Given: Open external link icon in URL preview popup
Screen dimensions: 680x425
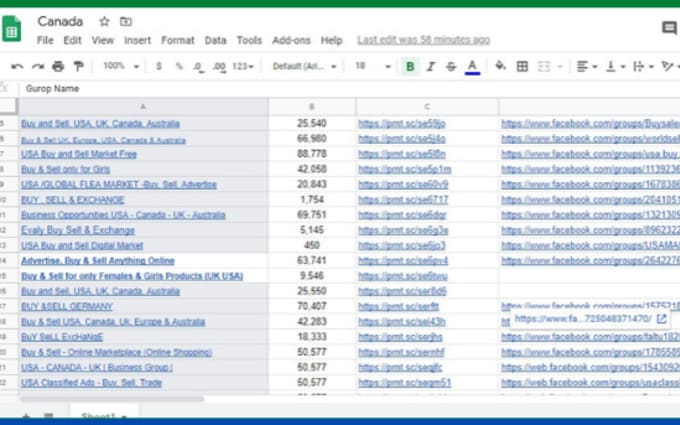Looking at the screenshot, I should [x=661, y=319].
